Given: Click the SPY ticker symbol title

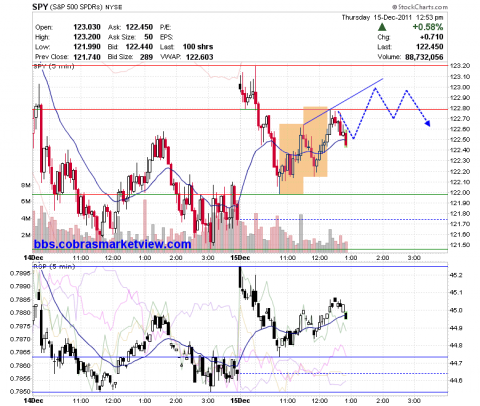Looking at the screenshot, I should 40,7.
